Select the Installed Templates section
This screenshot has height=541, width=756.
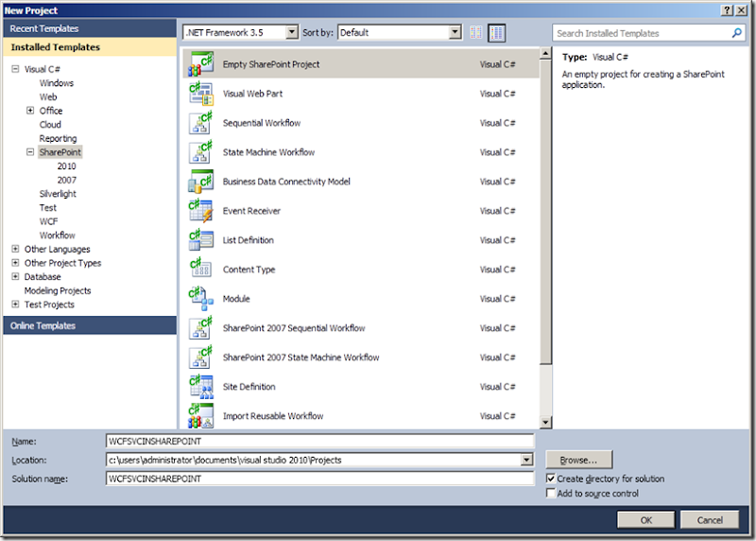coord(90,47)
